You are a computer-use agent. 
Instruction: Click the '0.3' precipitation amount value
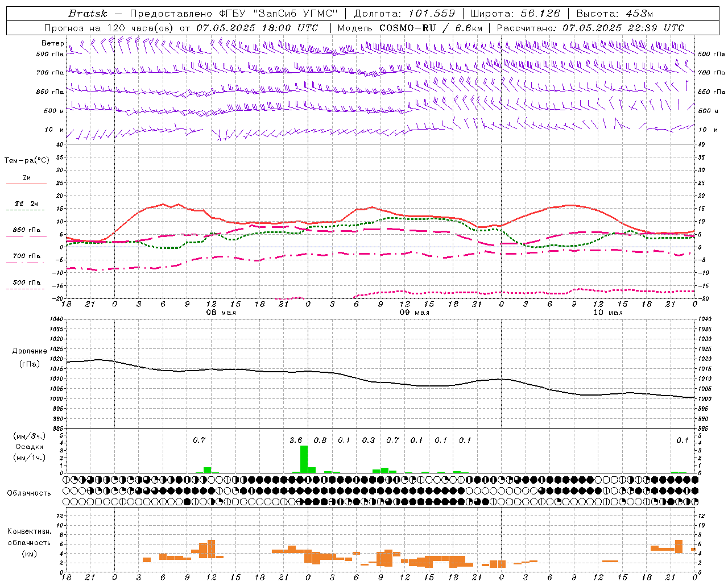pos(369,440)
